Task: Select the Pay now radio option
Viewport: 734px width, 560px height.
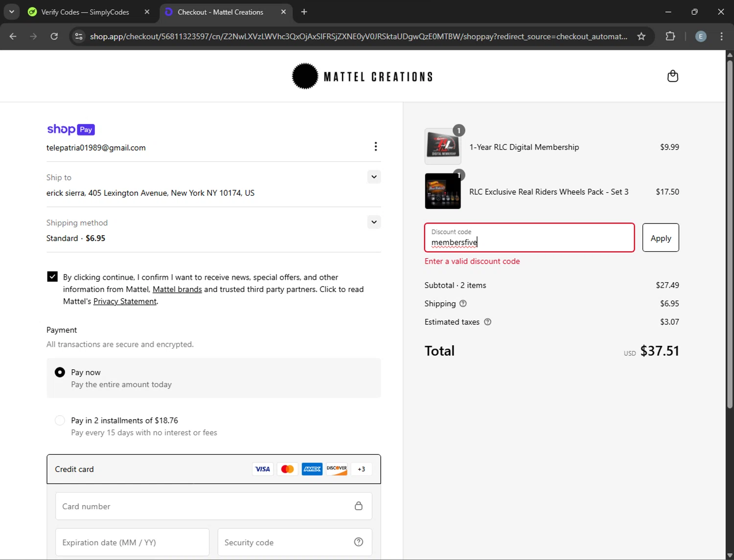Action: [x=60, y=372]
